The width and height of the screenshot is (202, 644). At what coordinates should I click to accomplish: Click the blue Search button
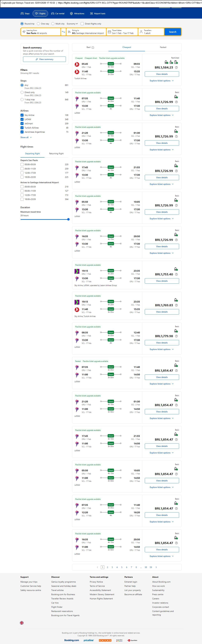click(x=173, y=32)
